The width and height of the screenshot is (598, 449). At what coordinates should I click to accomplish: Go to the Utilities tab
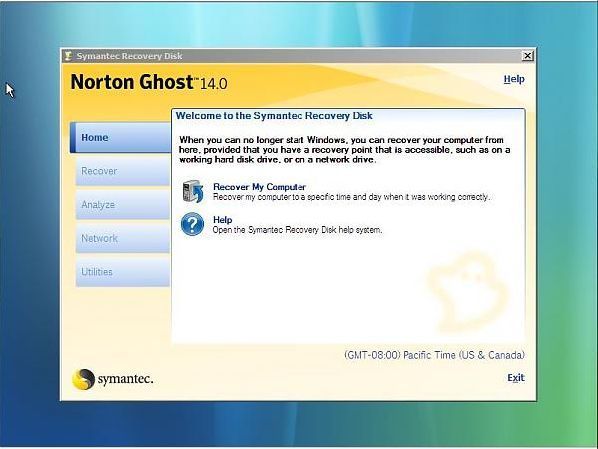[123, 272]
